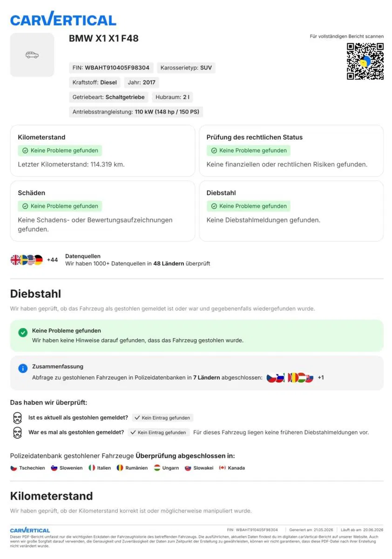
Task: Click the blue info icon beside Zusammenfassung
Action: coord(23,368)
